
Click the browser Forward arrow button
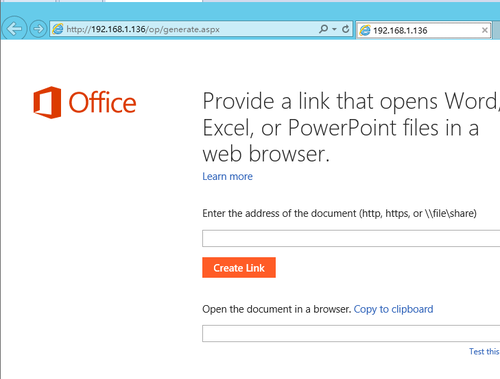(x=38, y=29)
